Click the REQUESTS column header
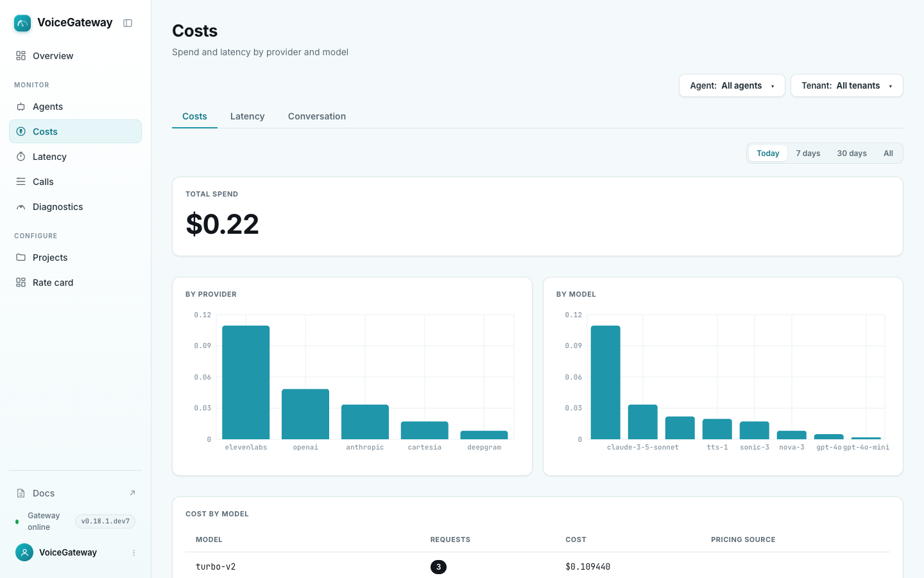This screenshot has height=578, width=924. (x=450, y=539)
